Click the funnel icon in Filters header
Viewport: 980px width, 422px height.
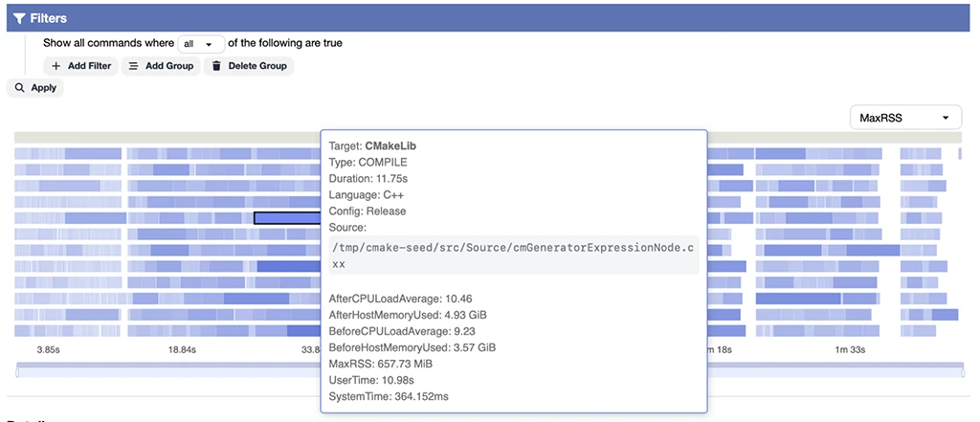point(19,19)
